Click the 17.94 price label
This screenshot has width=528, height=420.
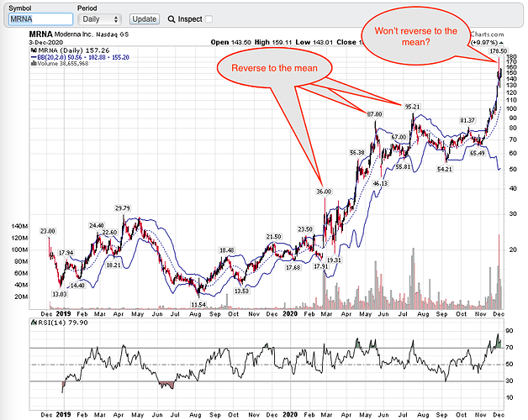tap(66, 253)
